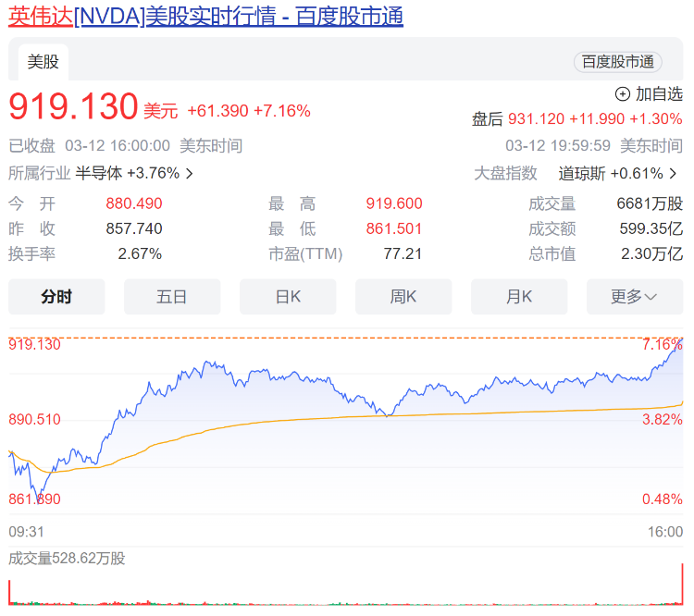694x616 pixels.
Task: Click the 890.510 chart axis label
Action: point(34,420)
